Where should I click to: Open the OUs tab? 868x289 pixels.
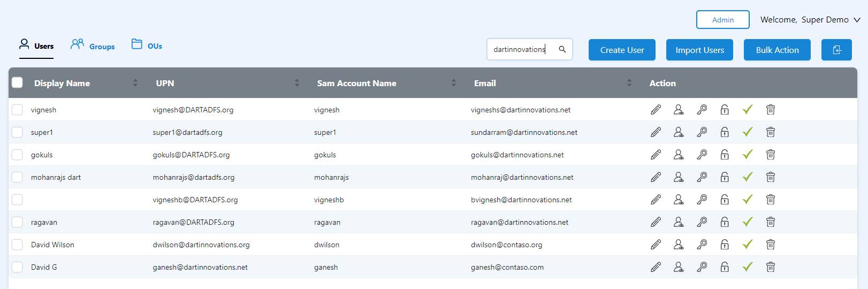pos(147,45)
